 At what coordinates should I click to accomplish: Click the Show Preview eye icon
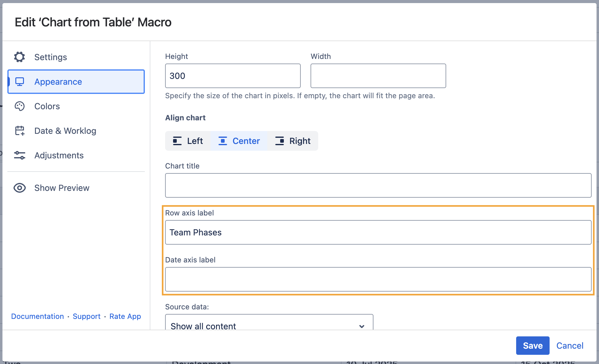19,188
